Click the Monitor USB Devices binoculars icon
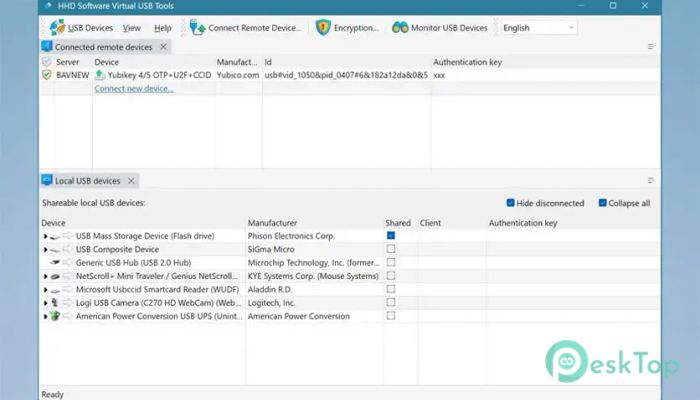Viewport: 700px width, 400px height. [x=400, y=28]
